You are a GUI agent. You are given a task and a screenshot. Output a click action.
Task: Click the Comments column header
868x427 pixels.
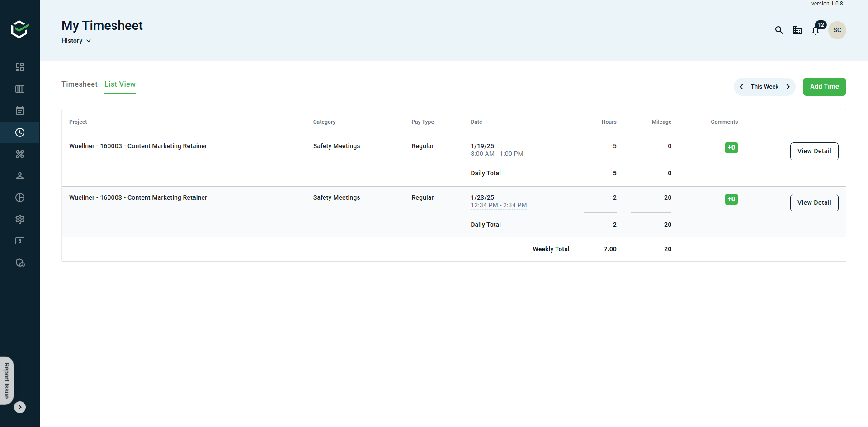pos(724,122)
